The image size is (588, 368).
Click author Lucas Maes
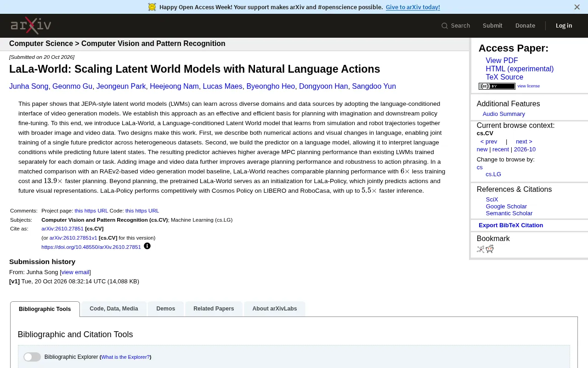click(222, 86)
